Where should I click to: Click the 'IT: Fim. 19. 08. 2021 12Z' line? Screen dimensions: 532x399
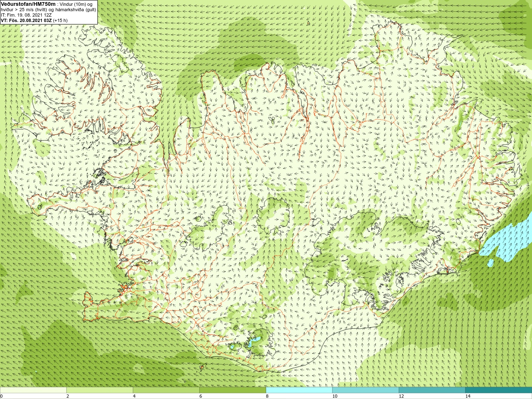point(26,15)
